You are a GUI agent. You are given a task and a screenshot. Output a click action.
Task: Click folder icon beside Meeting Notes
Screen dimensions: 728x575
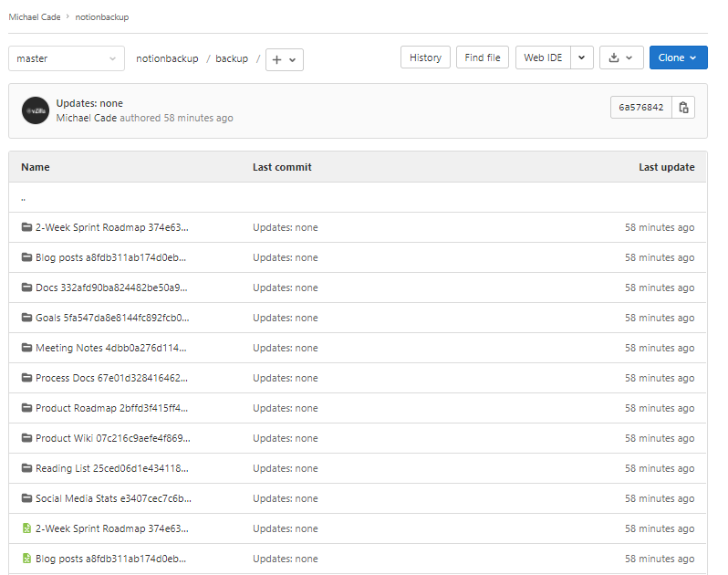(26, 348)
